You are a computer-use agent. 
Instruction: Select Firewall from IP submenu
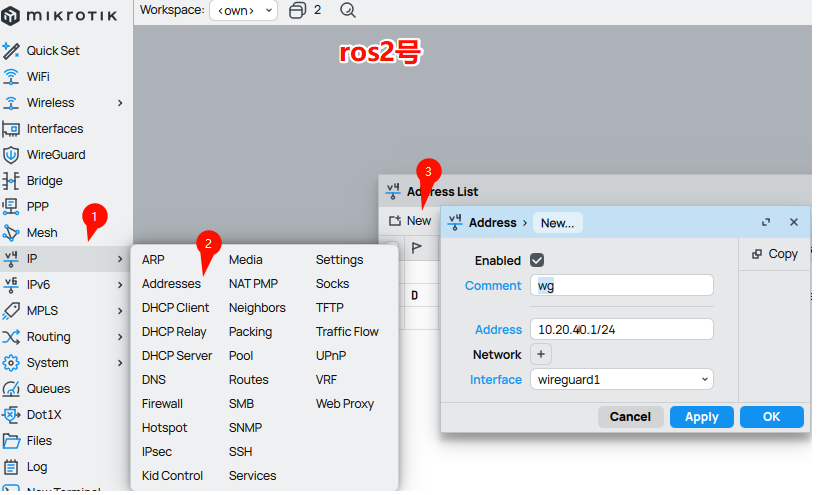tap(162, 404)
